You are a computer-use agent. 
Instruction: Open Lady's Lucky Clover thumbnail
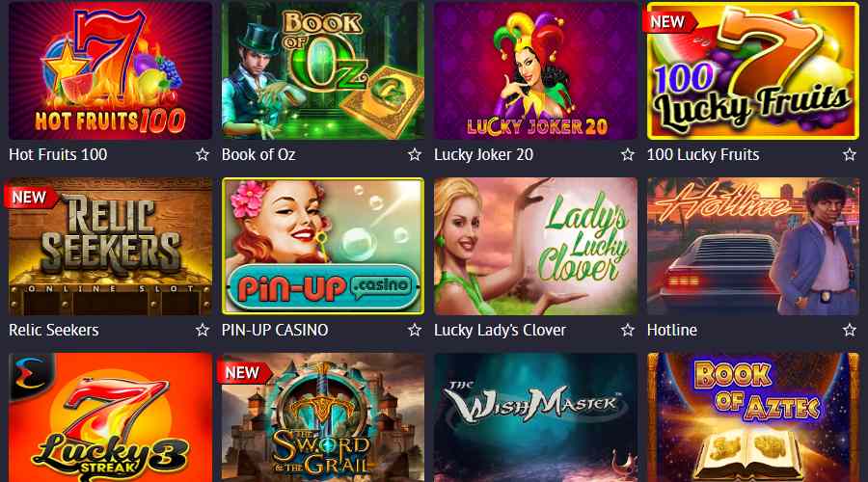(x=535, y=246)
